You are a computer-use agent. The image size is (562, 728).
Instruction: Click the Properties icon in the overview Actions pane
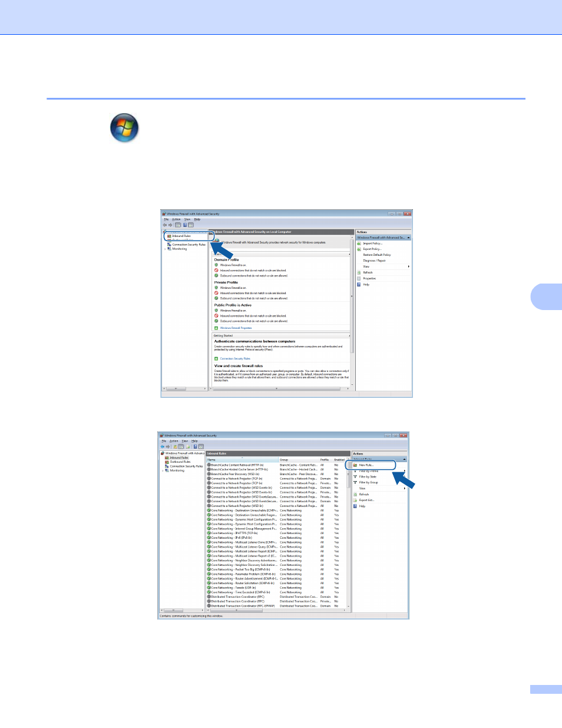(x=359, y=278)
